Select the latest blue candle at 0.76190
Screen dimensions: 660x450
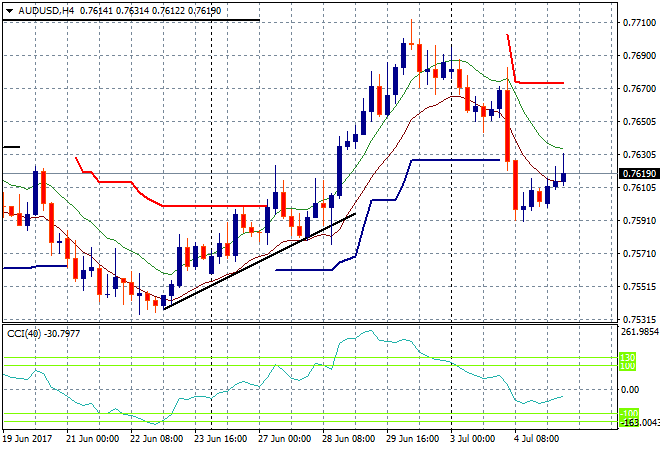(564, 177)
